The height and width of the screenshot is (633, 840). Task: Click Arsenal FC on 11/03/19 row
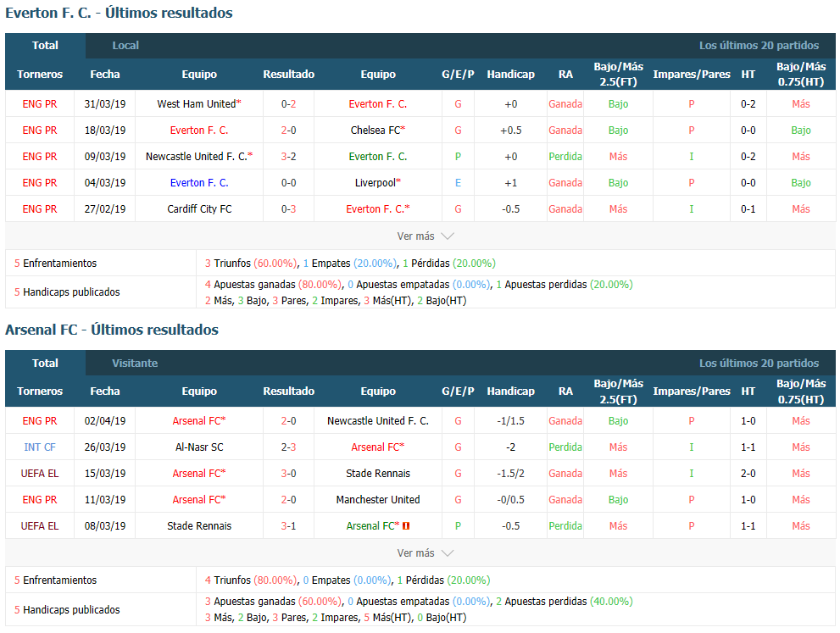(x=198, y=500)
